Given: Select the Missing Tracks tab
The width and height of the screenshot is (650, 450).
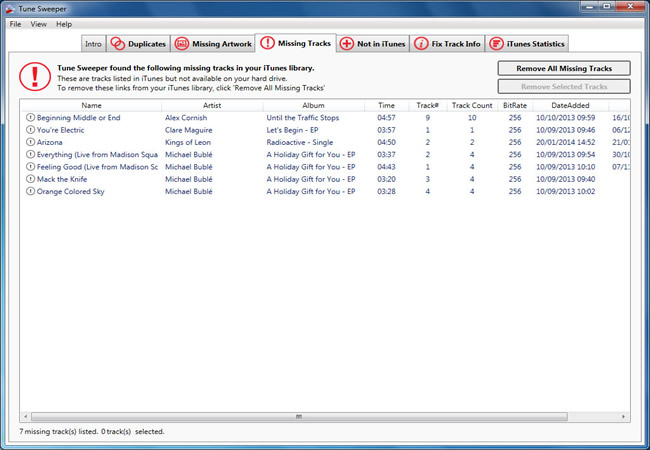Looking at the screenshot, I should coord(296,43).
